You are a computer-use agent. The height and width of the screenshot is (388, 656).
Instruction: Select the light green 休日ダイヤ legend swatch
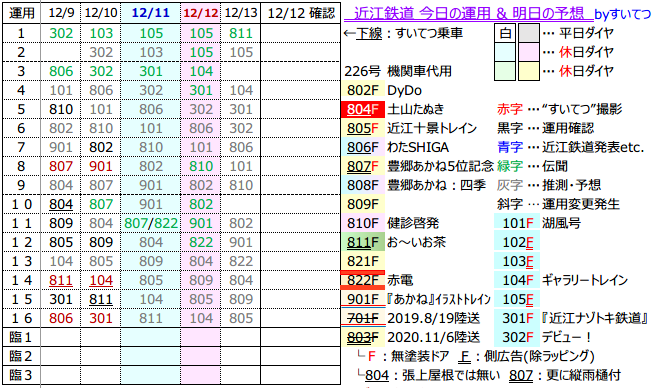coord(505,71)
